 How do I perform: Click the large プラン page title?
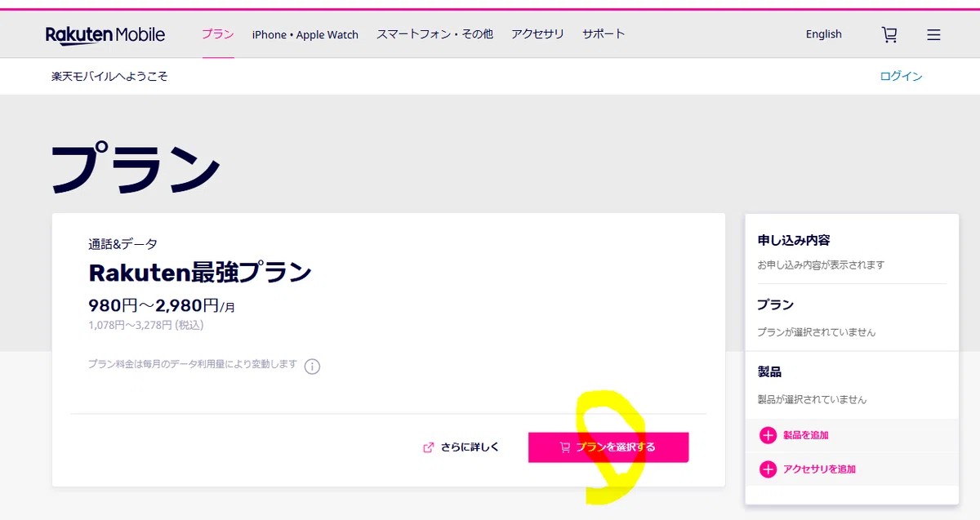click(136, 167)
